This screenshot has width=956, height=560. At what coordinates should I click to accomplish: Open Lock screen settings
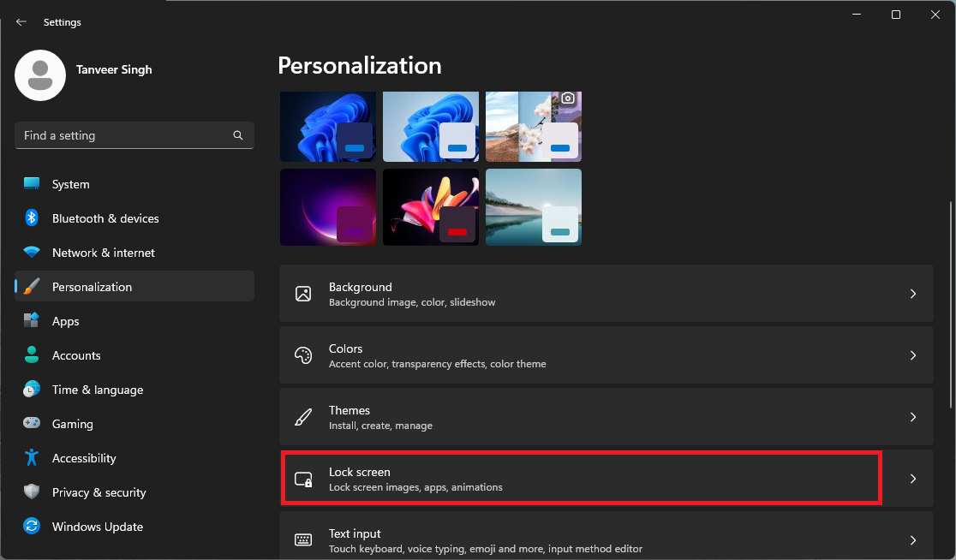[x=581, y=479]
